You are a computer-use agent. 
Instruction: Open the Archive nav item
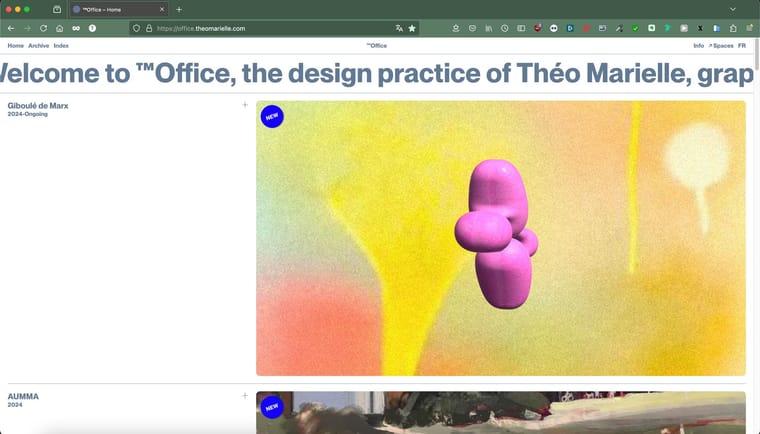coord(38,46)
